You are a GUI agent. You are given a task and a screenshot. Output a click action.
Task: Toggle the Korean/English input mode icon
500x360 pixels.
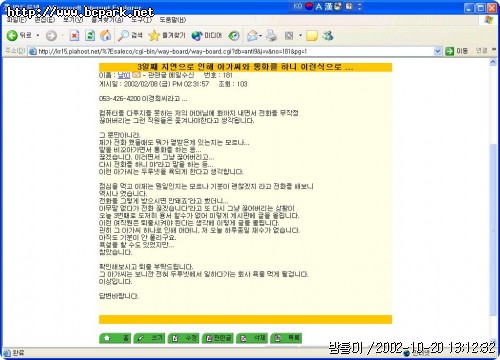click(x=309, y=6)
